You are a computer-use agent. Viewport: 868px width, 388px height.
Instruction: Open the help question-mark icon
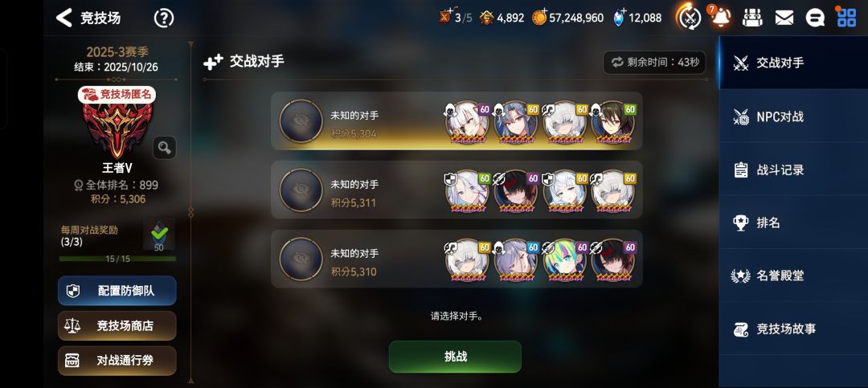[164, 18]
